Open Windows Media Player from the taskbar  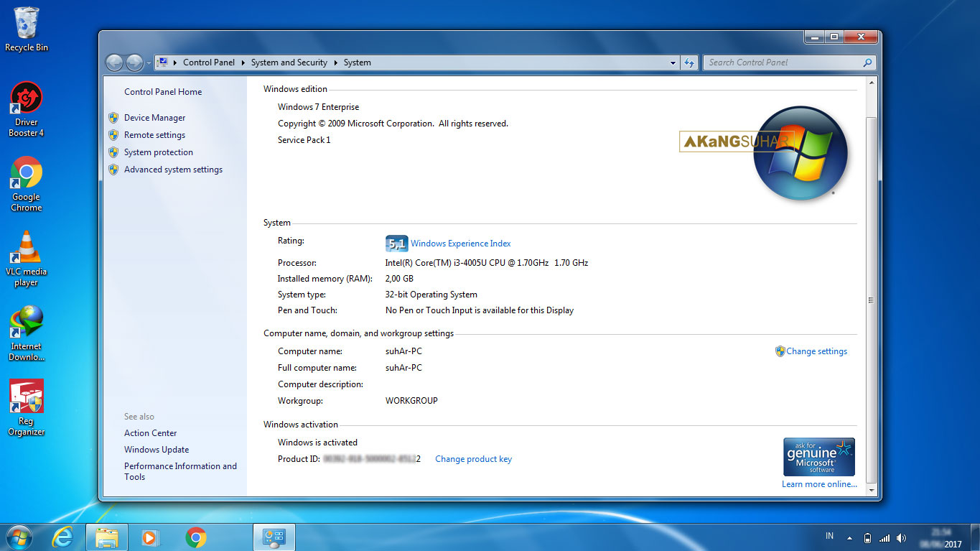point(151,537)
